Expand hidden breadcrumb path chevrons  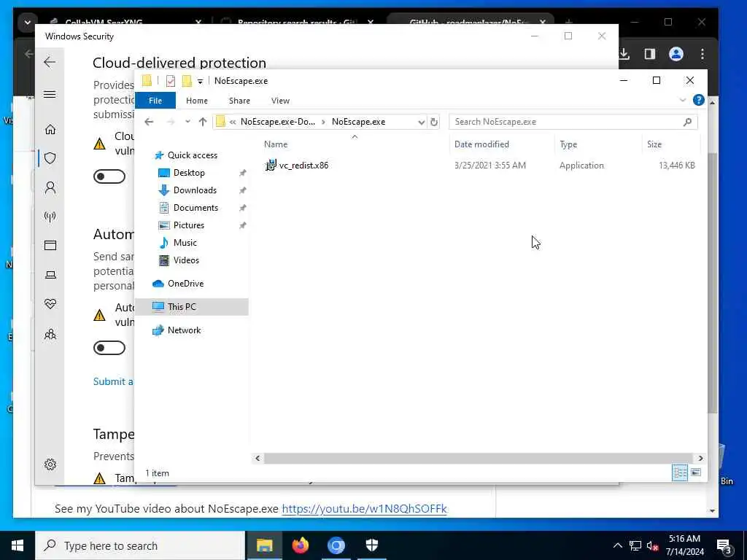233,122
